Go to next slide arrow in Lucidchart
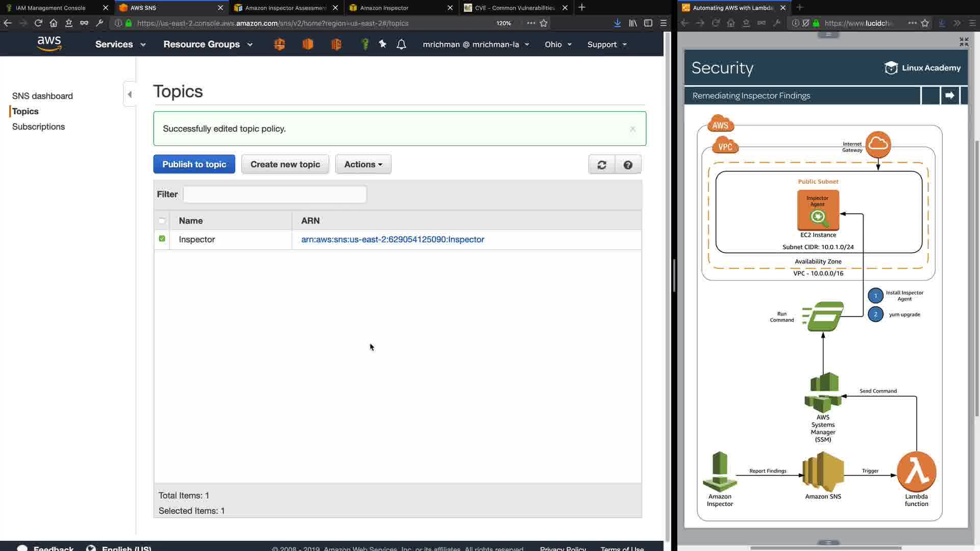This screenshot has width=980, height=551. tap(949, 95)
